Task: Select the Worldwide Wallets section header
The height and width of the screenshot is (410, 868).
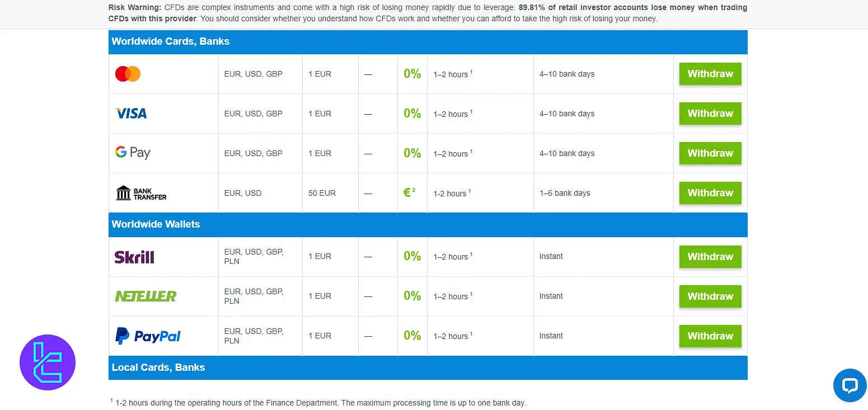Action: (156, 224)
